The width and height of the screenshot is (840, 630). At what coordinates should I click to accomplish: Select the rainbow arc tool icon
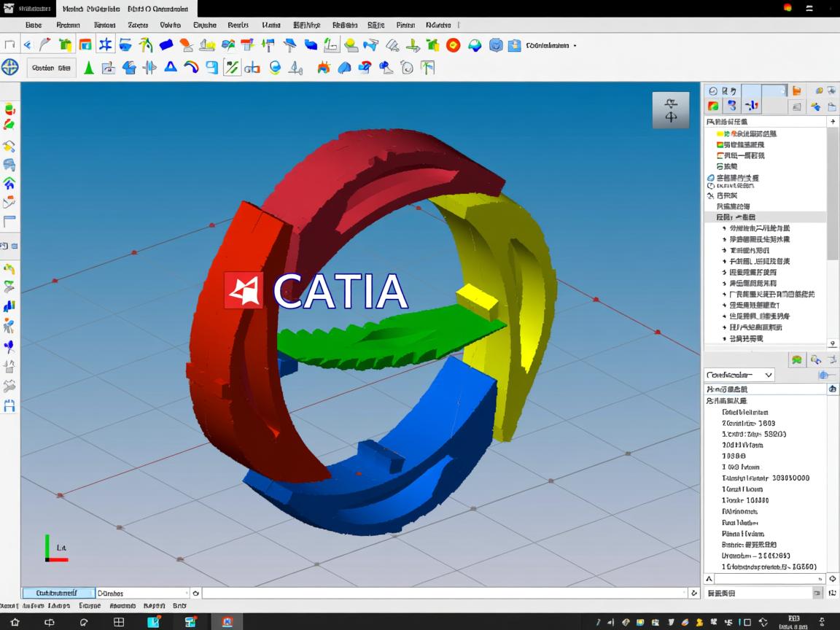point(191,68)
